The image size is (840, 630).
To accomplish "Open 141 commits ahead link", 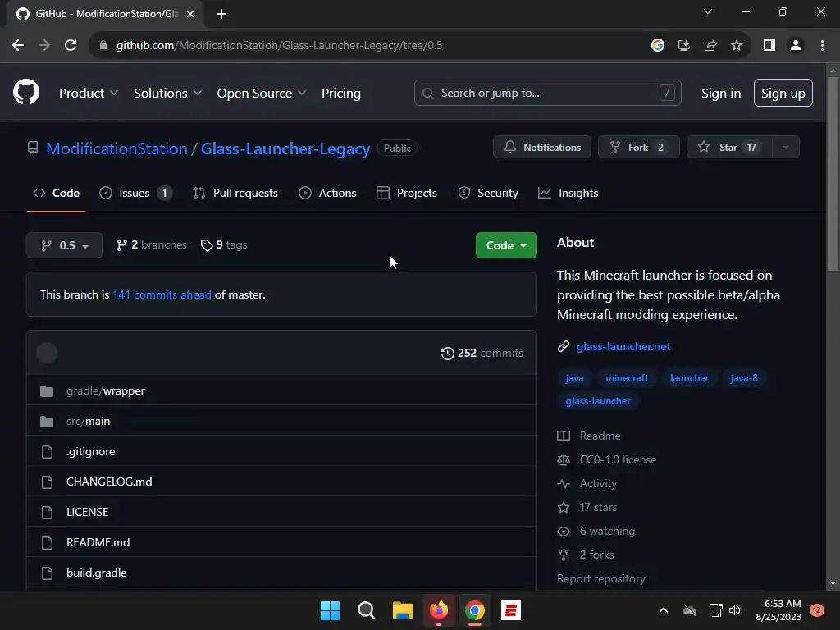I will coord(162,294).
